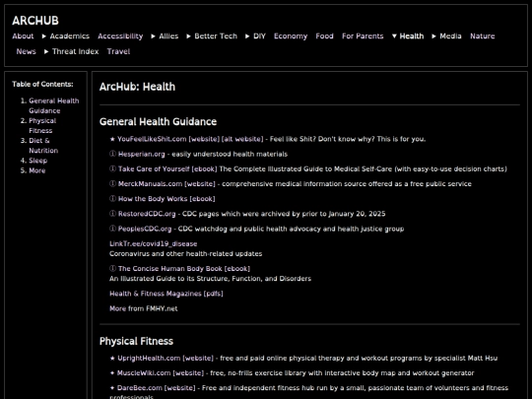
Task: Click the info icon beside Concise Human Body Book
Action: 112,269
